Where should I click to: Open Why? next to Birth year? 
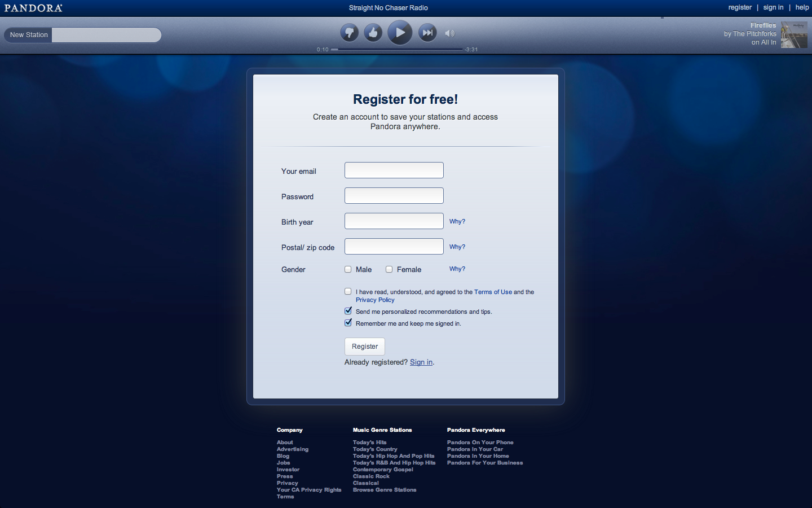(457, 221)
